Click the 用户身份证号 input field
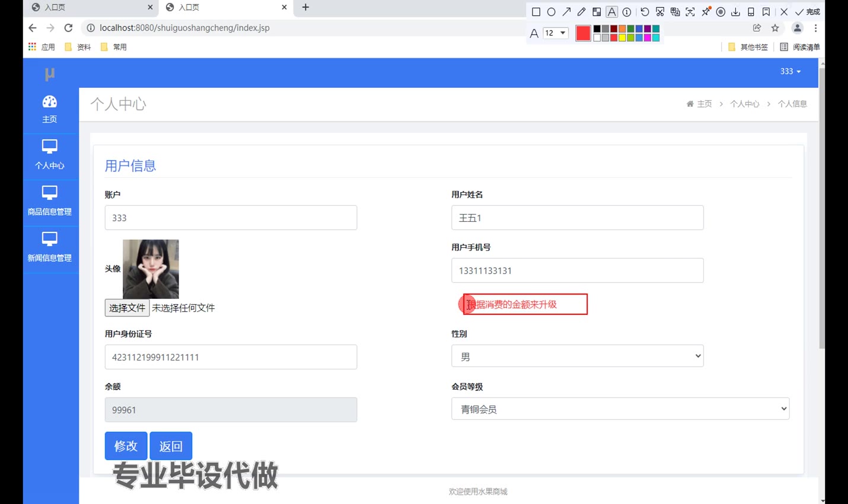This screenshot has height=504, width=848. 231,357
